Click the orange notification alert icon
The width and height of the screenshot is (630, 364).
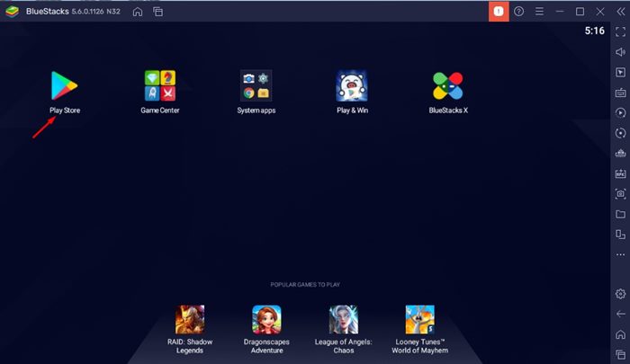coord(499,12)
